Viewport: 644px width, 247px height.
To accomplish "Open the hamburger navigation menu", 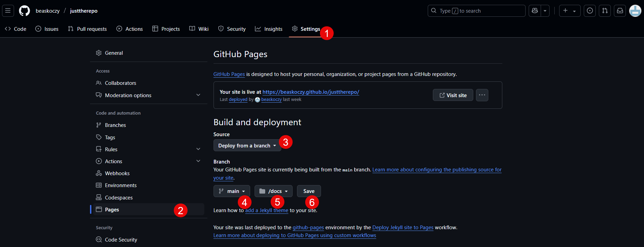I will point(8,11).
